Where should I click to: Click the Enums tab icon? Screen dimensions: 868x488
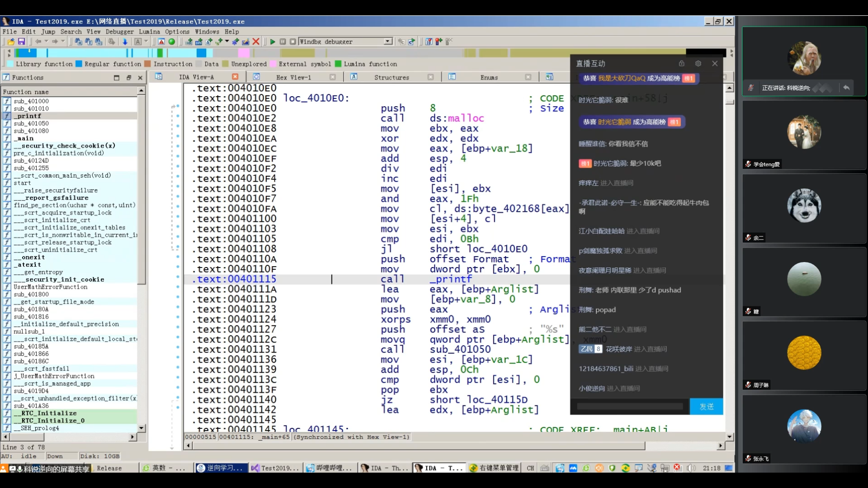(452, 77)
